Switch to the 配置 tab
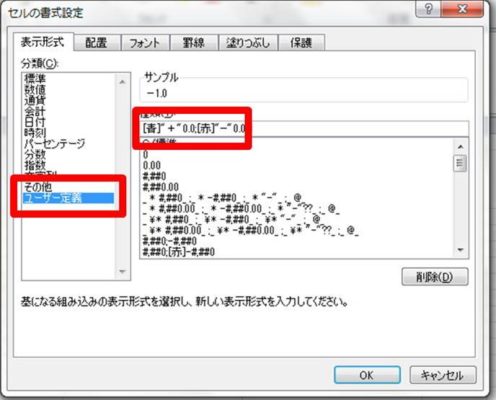The height and width of the screenshot is (400, 496). [96, 43]
